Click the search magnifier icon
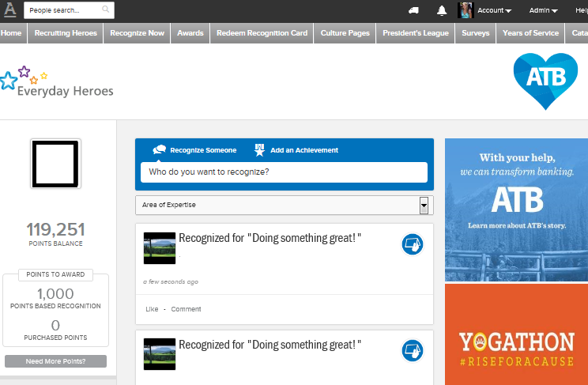Image resolution: width=588 pixels, height=385 pixels. click(106, 10)
